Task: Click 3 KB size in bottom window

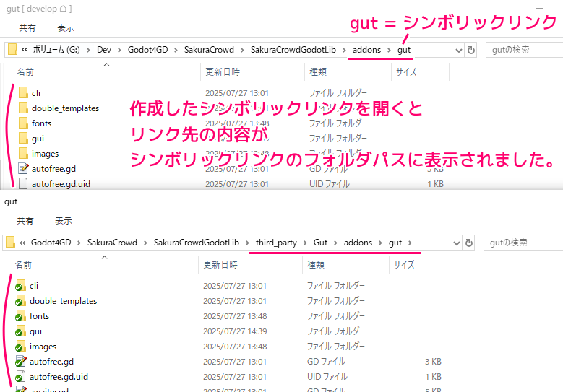Action: click(434, 362)
